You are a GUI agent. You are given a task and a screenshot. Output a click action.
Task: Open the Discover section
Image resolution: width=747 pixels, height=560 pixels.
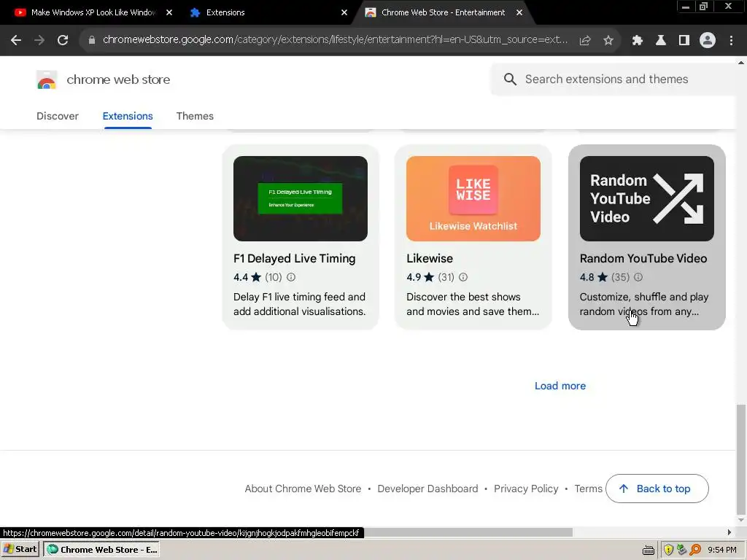pyautogui.click(x=58, y=116)
